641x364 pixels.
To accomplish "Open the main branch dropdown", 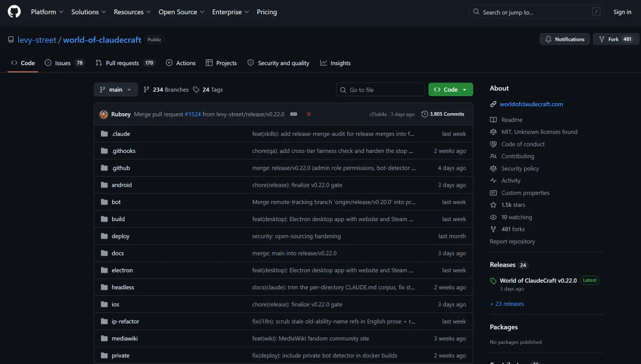I will 116,90.
